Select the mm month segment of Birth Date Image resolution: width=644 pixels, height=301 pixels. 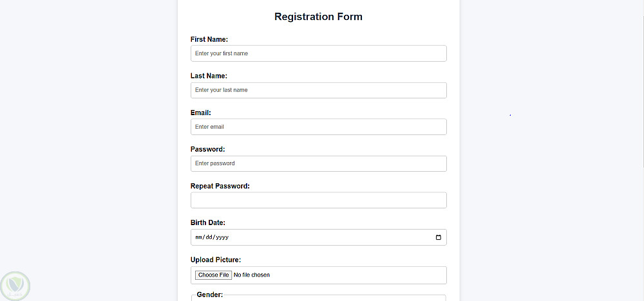[198, 237]
